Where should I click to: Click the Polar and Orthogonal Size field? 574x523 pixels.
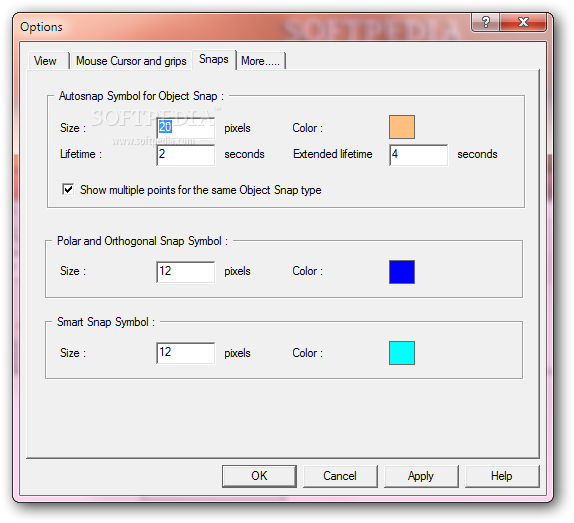(186, 272)
